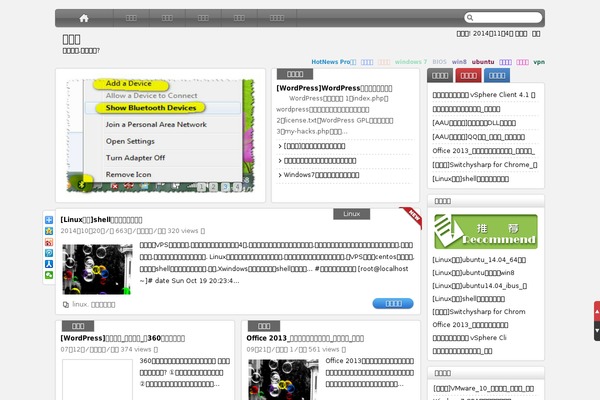Screen dimensions: 600x400
Task: Open the BIOS tag link
Action: click(x=439, y=62)
